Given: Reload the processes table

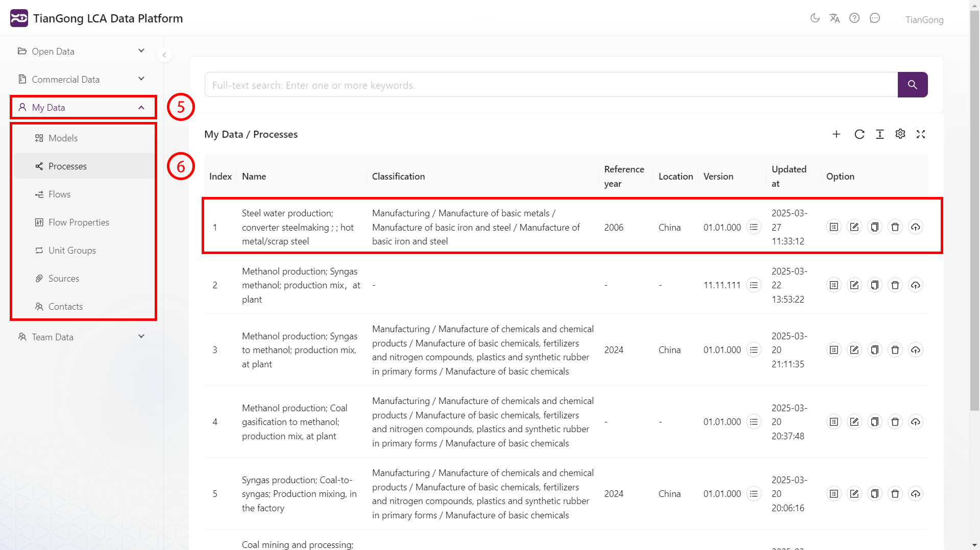Looking at the screenshot, I should click(x=860, y=134).
